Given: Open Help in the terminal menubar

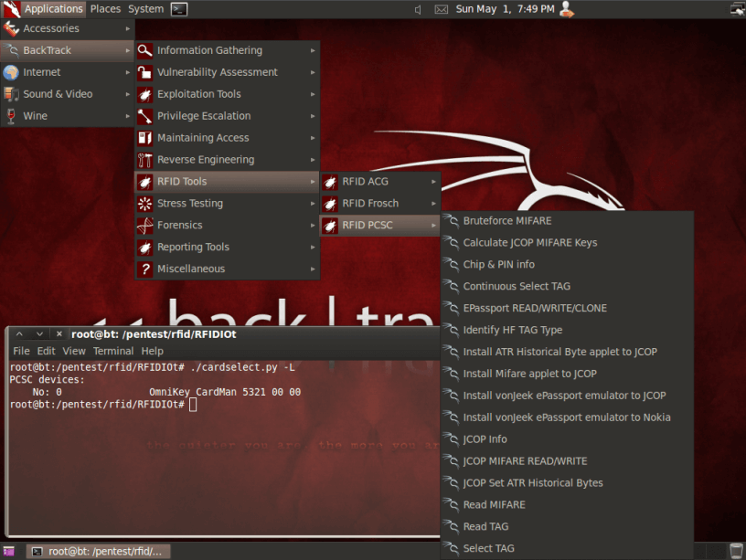Looking at the screenshot, I should (152, 350).
